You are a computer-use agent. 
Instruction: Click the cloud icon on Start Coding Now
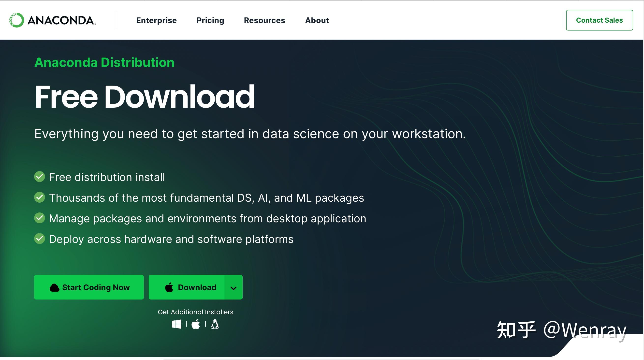(x=55, y=288)
